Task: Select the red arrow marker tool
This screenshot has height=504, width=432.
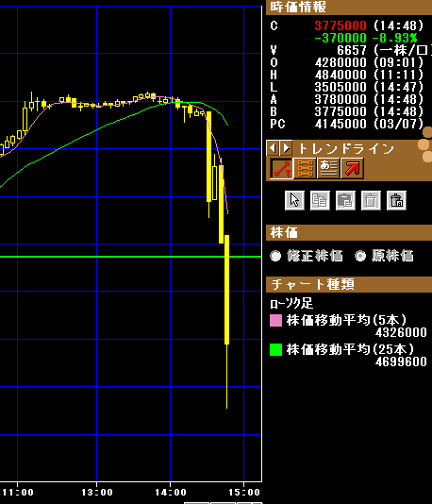Action: click(x=352, y=168)
